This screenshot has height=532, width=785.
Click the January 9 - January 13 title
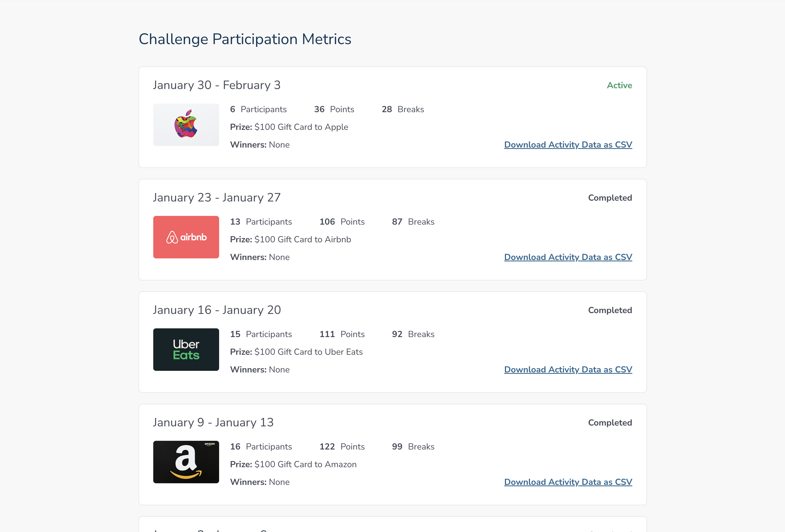point(213,423)
